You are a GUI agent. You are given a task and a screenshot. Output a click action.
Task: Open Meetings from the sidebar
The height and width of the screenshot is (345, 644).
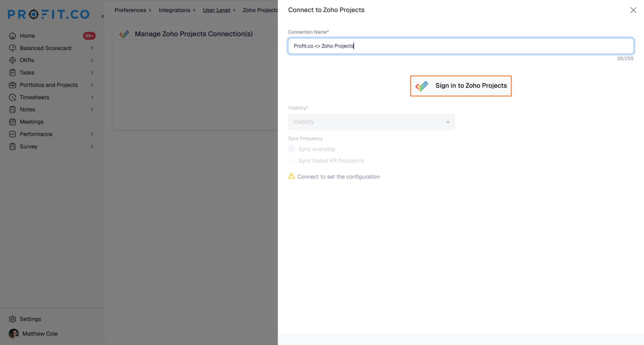32,122
